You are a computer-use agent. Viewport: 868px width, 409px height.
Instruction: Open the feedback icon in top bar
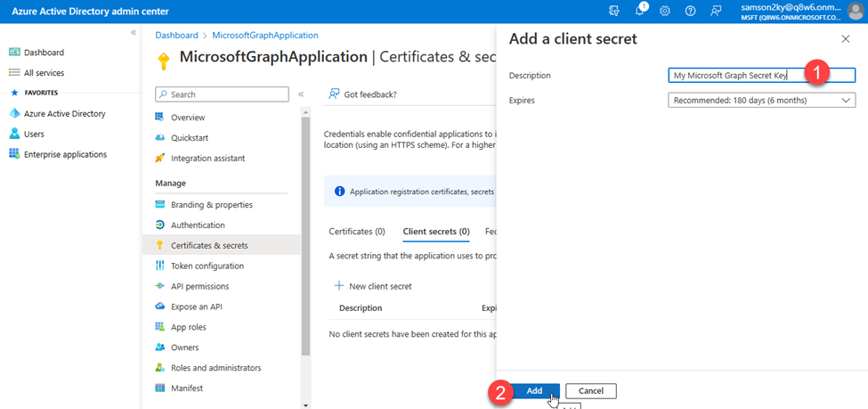tap(716, 11)
